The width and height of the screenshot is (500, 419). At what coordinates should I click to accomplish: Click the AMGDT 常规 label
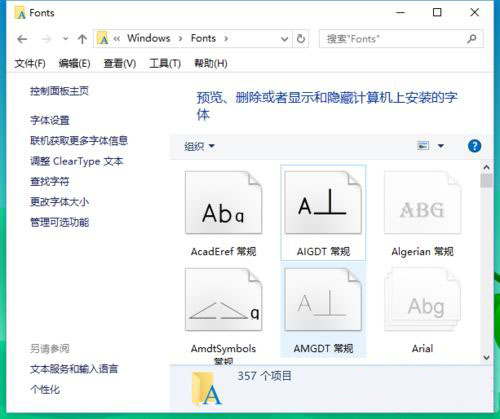coord(323,349)
